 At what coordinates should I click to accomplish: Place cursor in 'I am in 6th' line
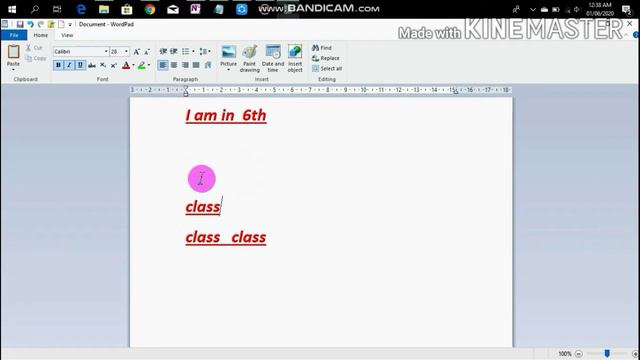(x=226, y=116)
